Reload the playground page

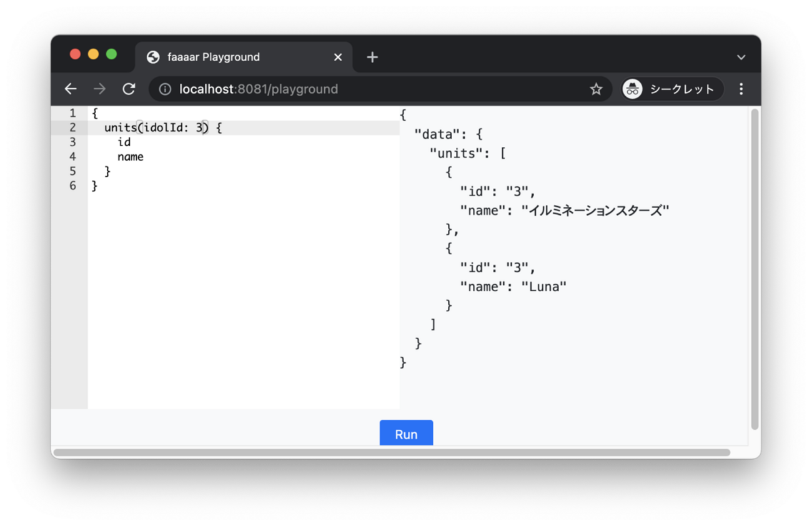click(x=129, y=89)
